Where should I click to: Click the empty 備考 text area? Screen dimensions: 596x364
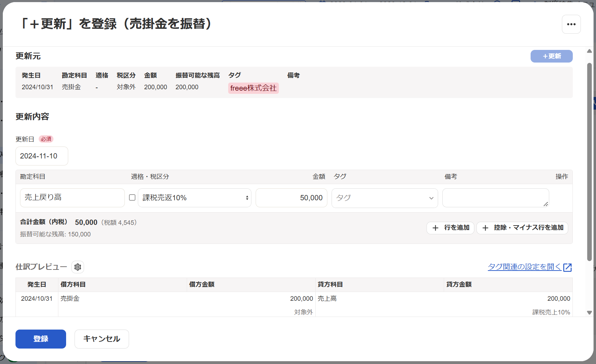point(495,198)
